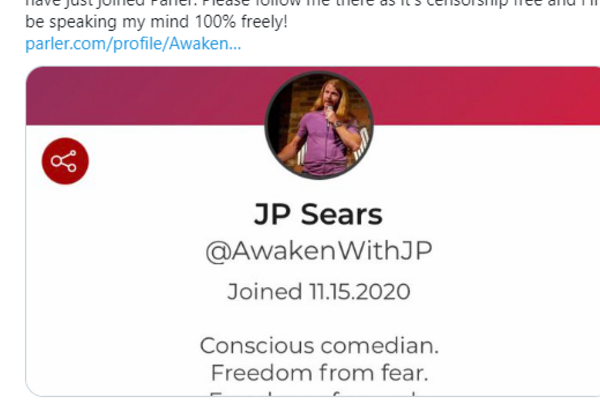
Task: Click the three-node symbol inside the share button
Action: pos(64,161)
